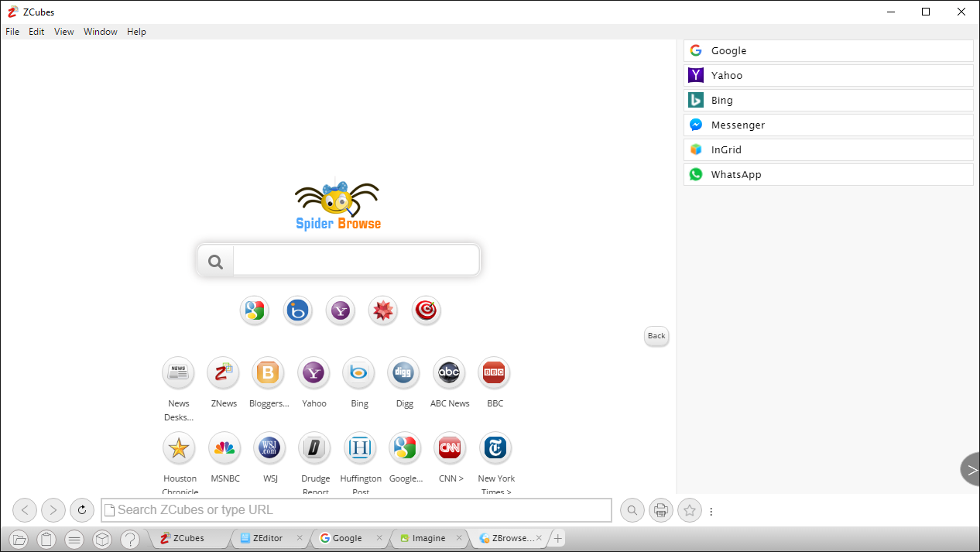Image resolution: width=980 pixels, height=552 pixels.
Task: Go back with the left arrow button
Action: click(25, 510)
